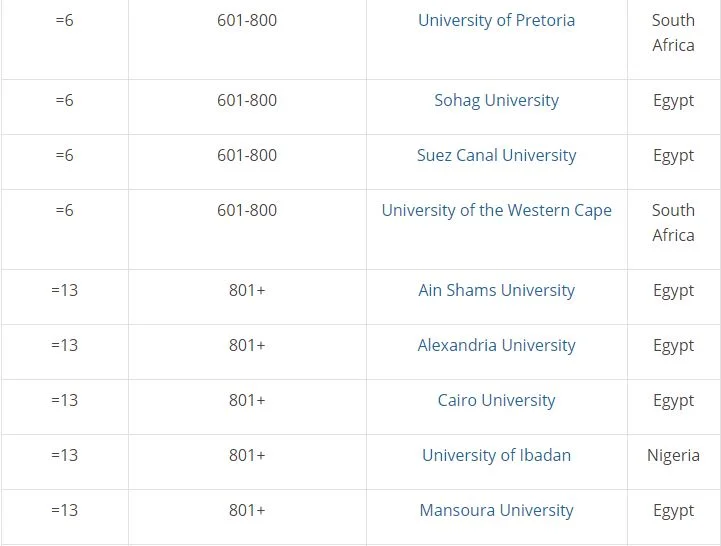The width and height of the screenshot is (721, 546).
Task: Open the Sohag University link
Action: [x=496, y=100]
